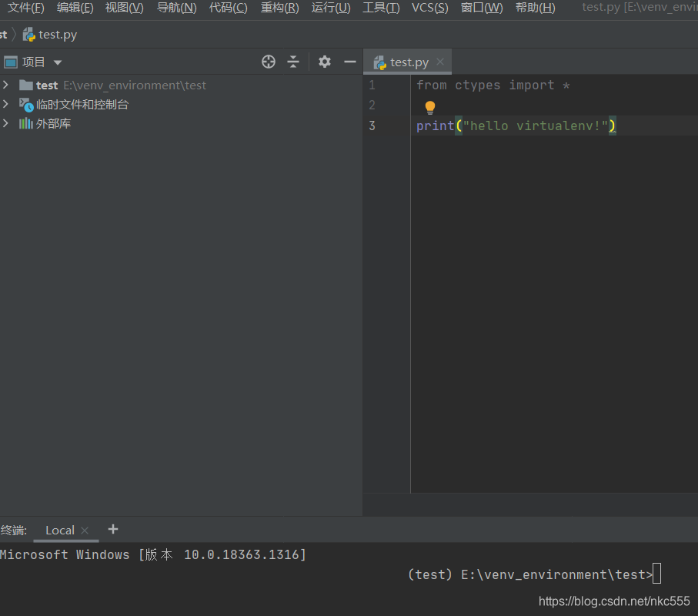Select 临时文件和控制台 tree item
698x616 pixels.
(74, 105)
